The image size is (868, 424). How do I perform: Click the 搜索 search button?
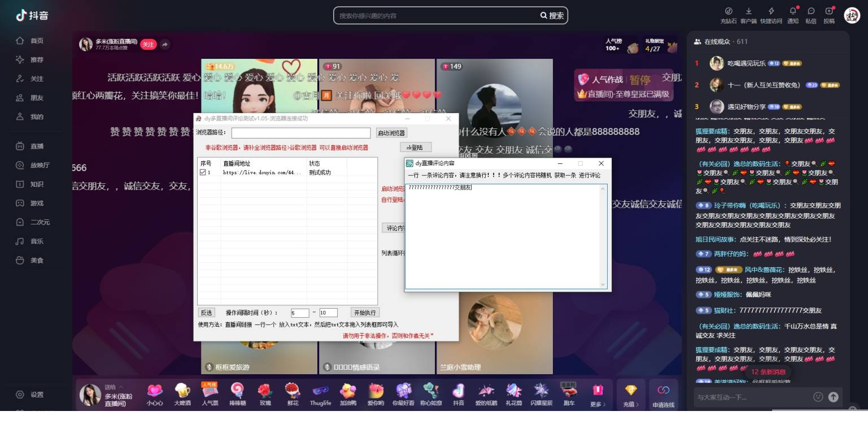[x=552, y=16]
